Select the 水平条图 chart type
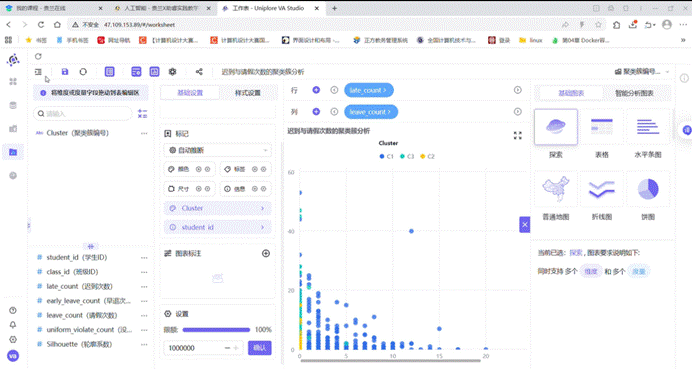Screen dimensions: 692x369 click(647, 127)
